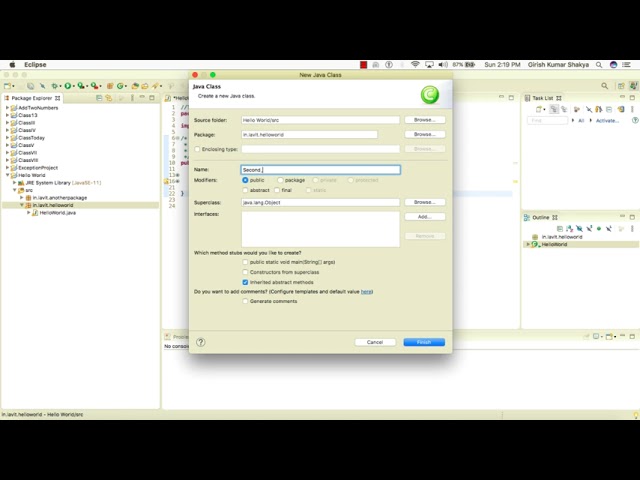Click the Cancel button

[375, 342]
